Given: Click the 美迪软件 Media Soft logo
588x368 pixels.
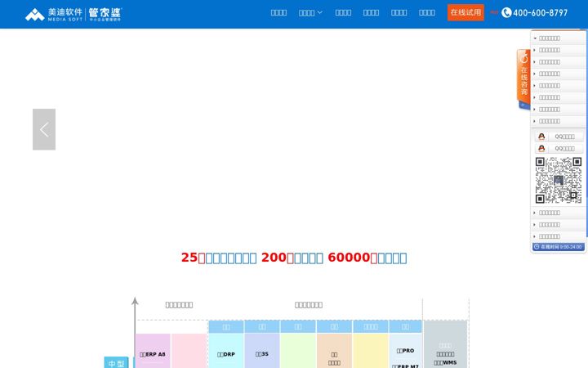Looking at the screenshot, I should pyautogui.click(x=54, y=15).
